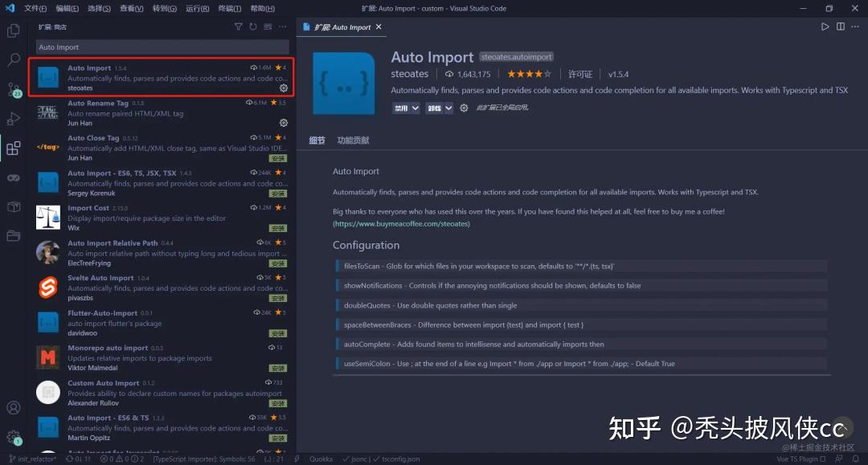Screen dimensions: 868x465
Task: Open the 选择(S) menu
Action: (99, 8)
